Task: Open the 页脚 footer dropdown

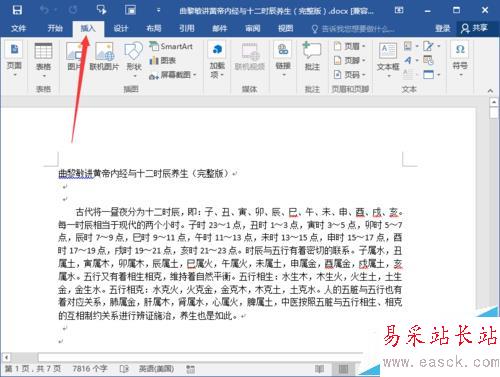Action: pyautogui.click(x=350, y=60)
